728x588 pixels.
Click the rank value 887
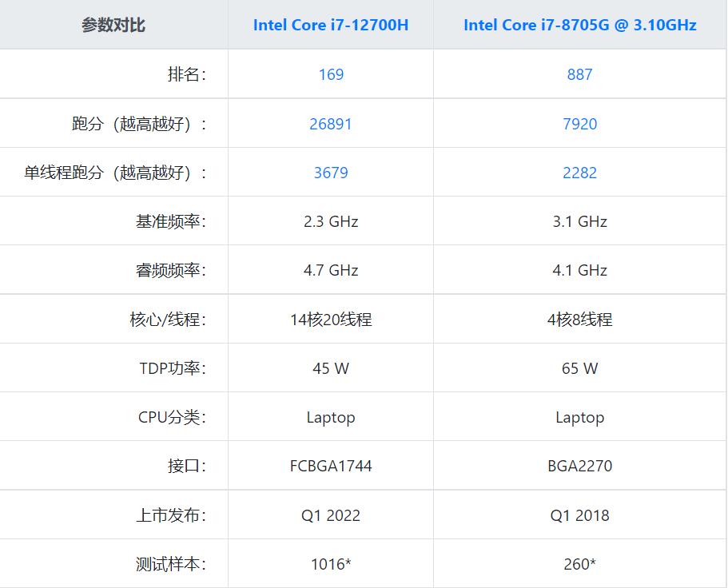[x=579, y=74]
